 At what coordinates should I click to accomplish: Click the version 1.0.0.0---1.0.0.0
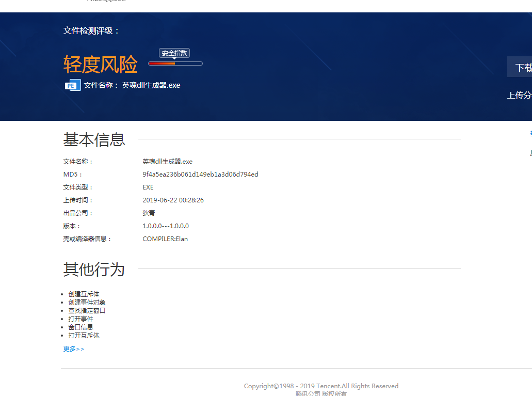[x=166, y=226]
